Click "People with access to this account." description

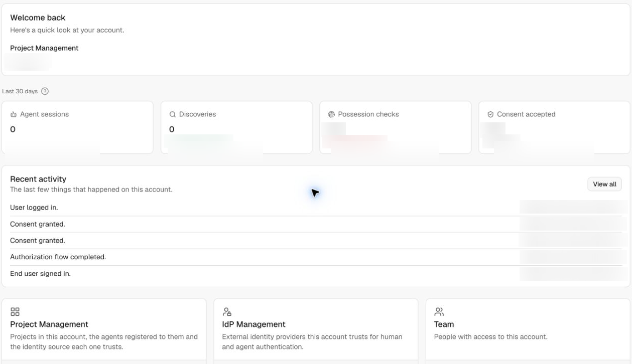coord(490,337)
